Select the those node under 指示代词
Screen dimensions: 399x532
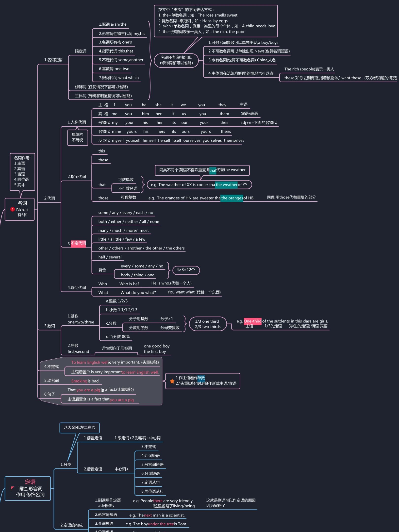point(103,198)
